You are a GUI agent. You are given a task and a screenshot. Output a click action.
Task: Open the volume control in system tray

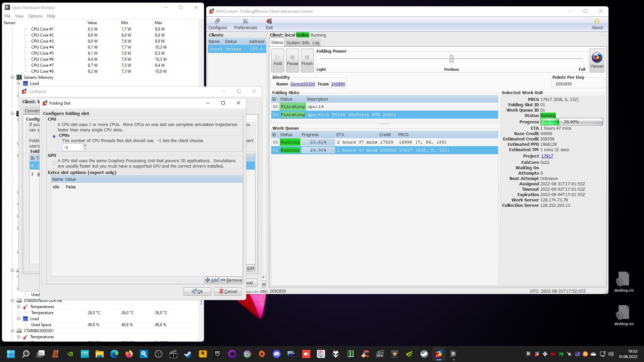(x=610, y=354)
